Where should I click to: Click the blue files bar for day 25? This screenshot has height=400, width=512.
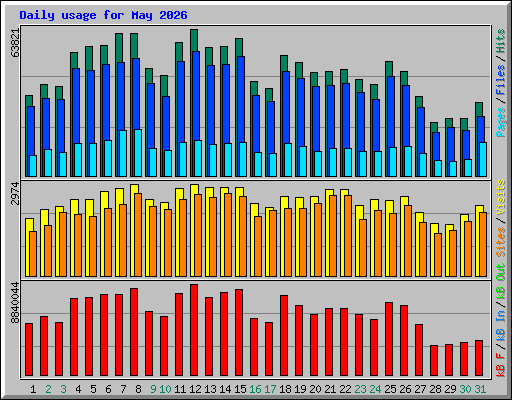point(391,112)
